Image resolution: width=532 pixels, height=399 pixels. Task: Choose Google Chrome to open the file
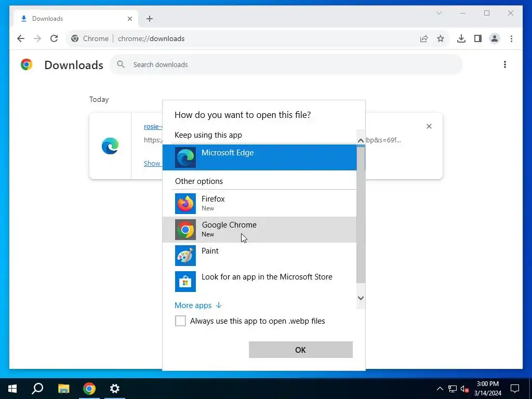(260, 229)
